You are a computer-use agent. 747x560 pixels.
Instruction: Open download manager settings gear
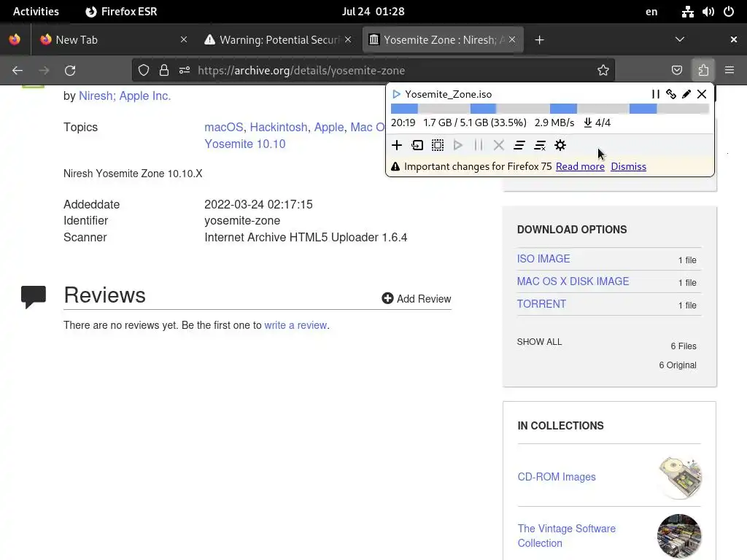560,145
